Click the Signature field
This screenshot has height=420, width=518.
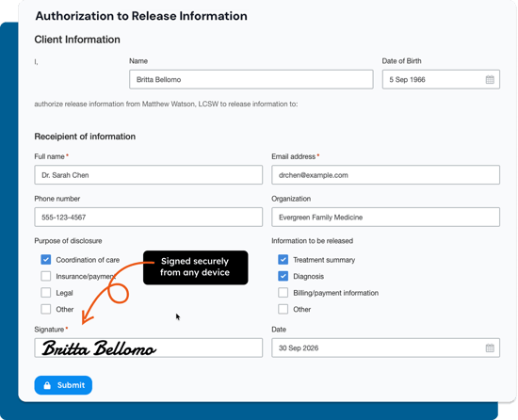[x=148, y=347]
